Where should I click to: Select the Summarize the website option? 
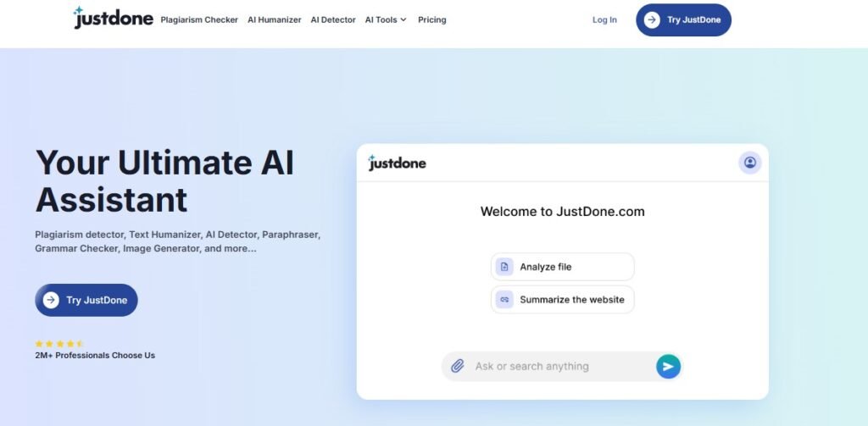[563, 299]
